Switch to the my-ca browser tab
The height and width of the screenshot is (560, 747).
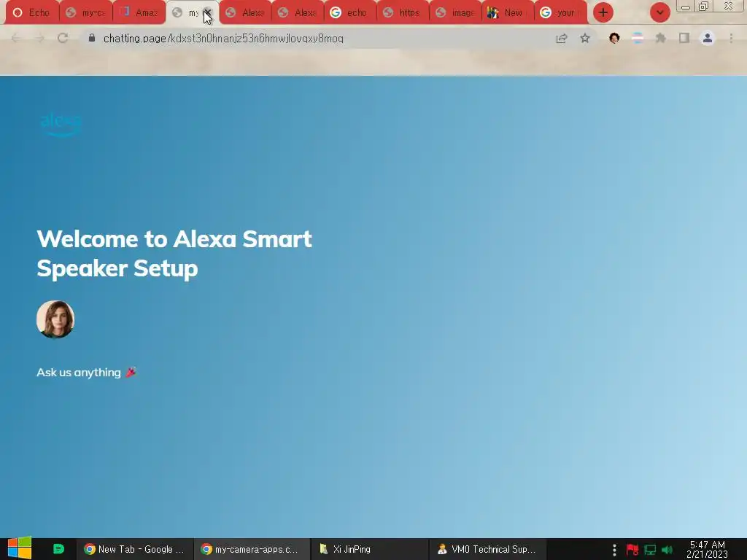tap(86, 13)
